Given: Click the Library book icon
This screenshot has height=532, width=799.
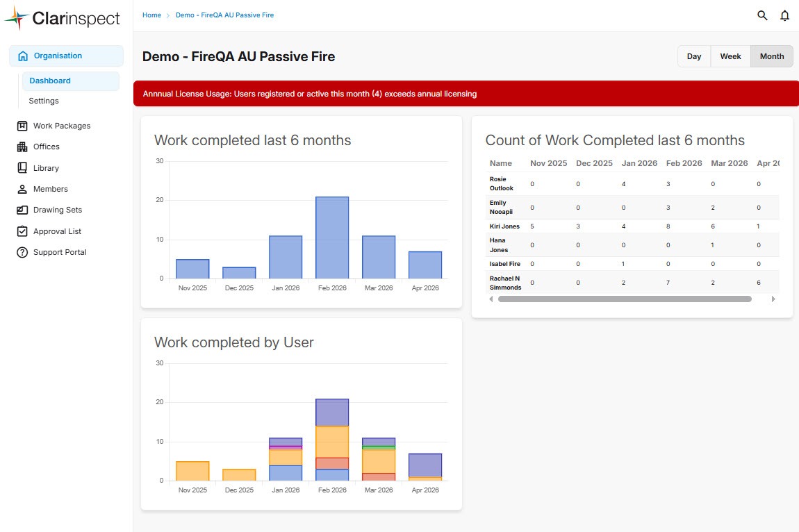Looking at the screenshot, I should coord(22,168).
